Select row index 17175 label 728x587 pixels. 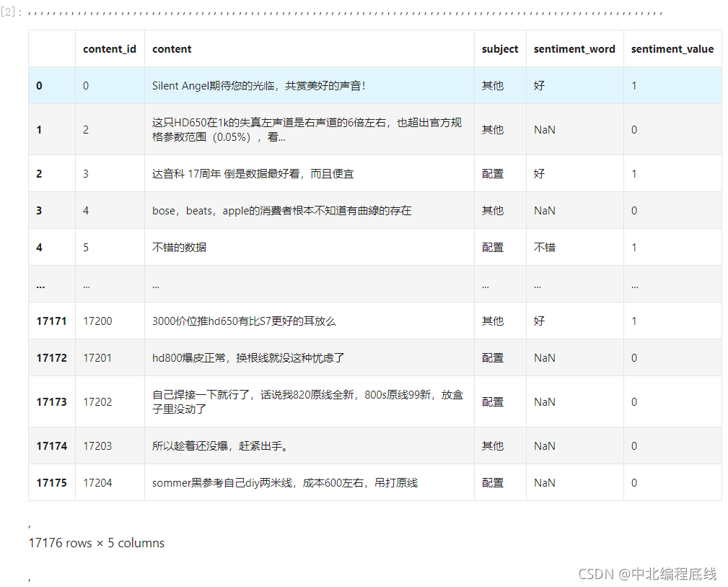coord(52,483)
